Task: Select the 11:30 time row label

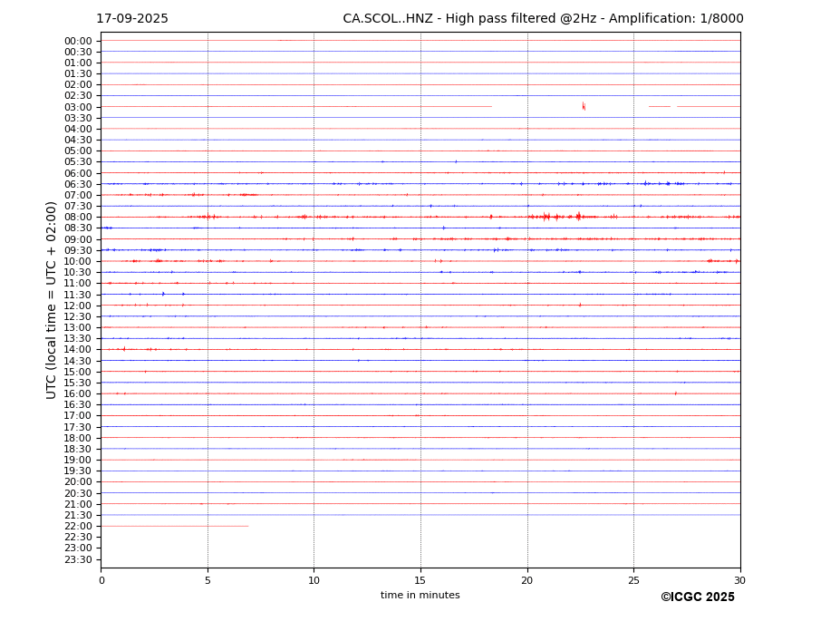Action: pyautogui.click(x=78, y=295)
